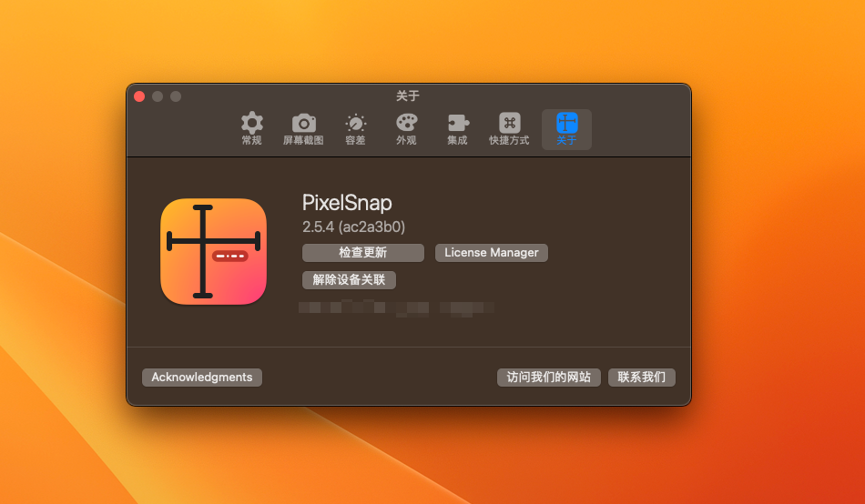Open Acknowledgments
The image size is (865, 504).
click(x=202, y=378)
